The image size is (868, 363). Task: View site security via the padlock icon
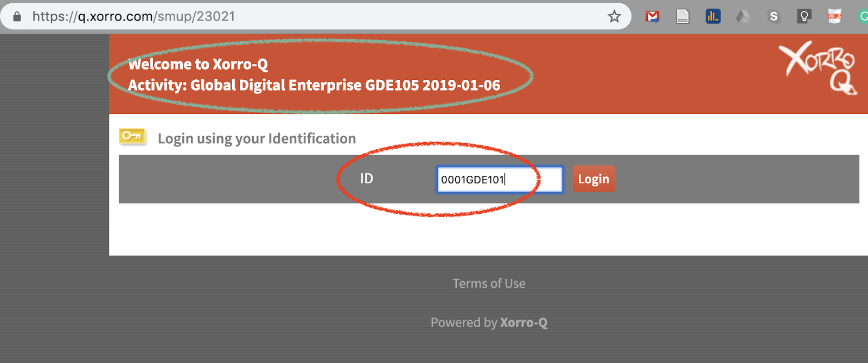pos(17,16)
